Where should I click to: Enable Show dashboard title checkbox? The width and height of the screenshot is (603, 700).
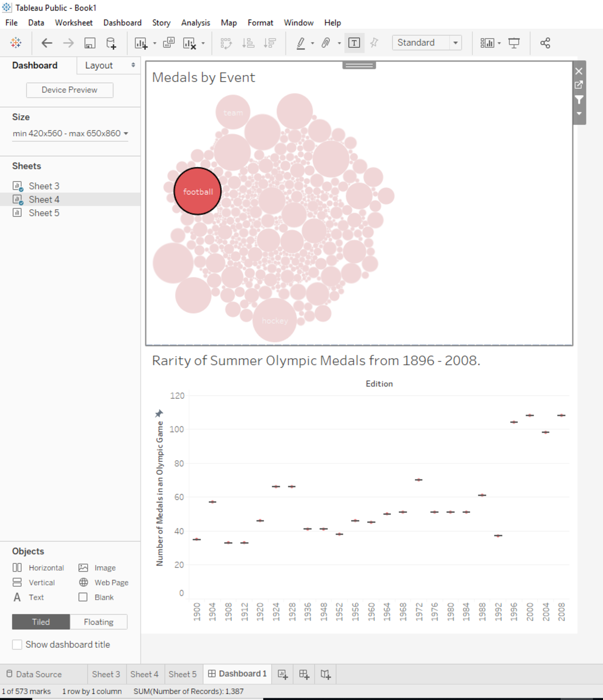(17, 645)
